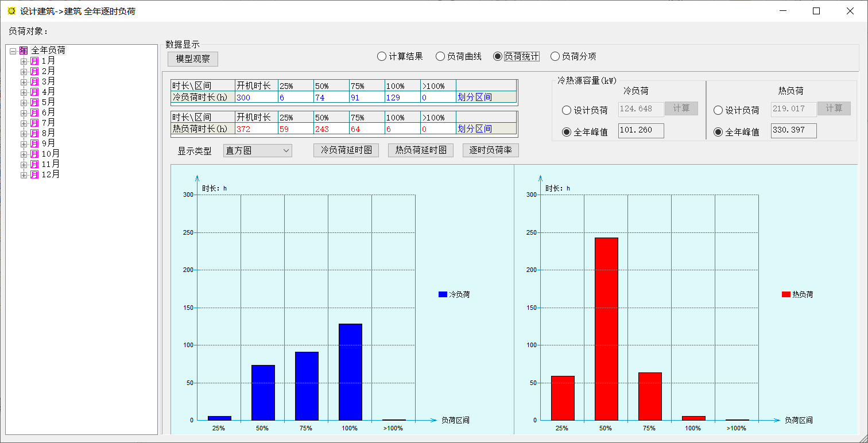Open the 冷负荷延时图 chart
Viewport: 868px width, 443px height.
[346, 150]
